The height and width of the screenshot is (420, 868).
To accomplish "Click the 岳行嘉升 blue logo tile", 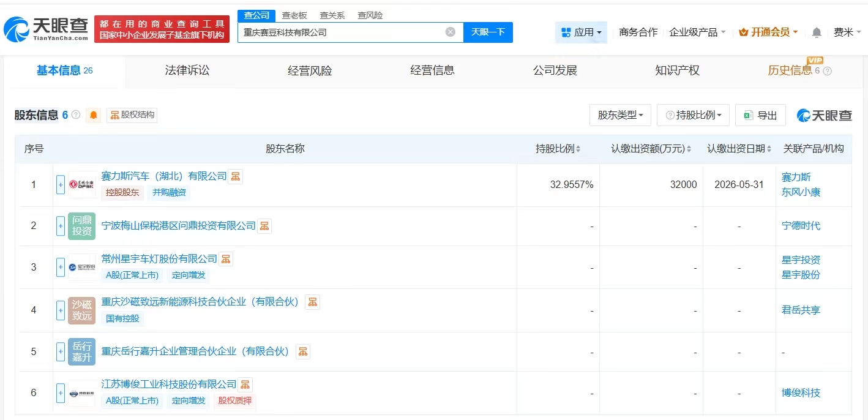I will (x=82, y=351).
